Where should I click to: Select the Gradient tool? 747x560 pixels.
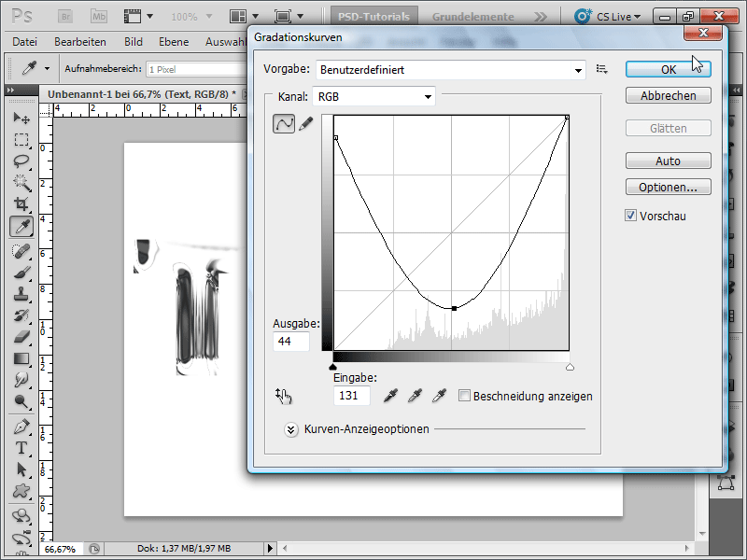pyautogui.click(x=21, y=358)
